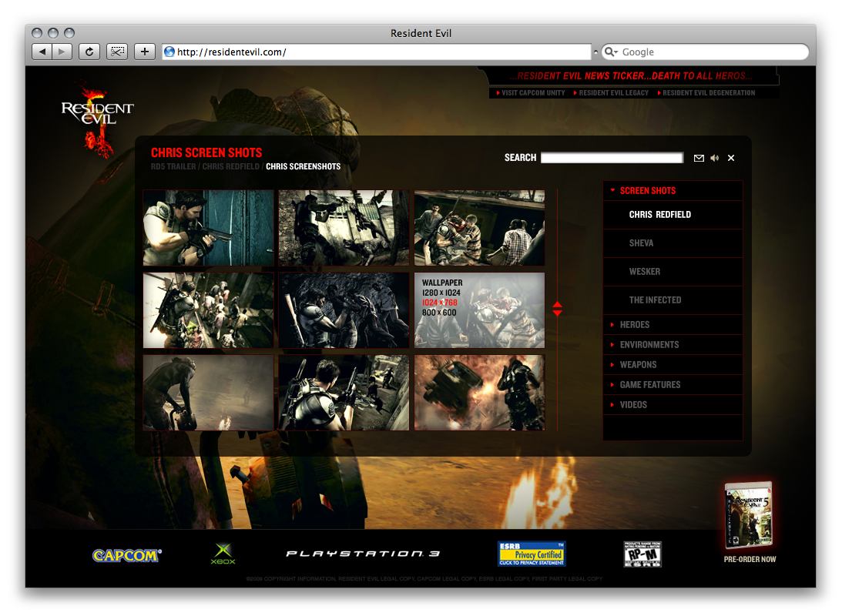Go back with the browser back arrow

(42, 52)
